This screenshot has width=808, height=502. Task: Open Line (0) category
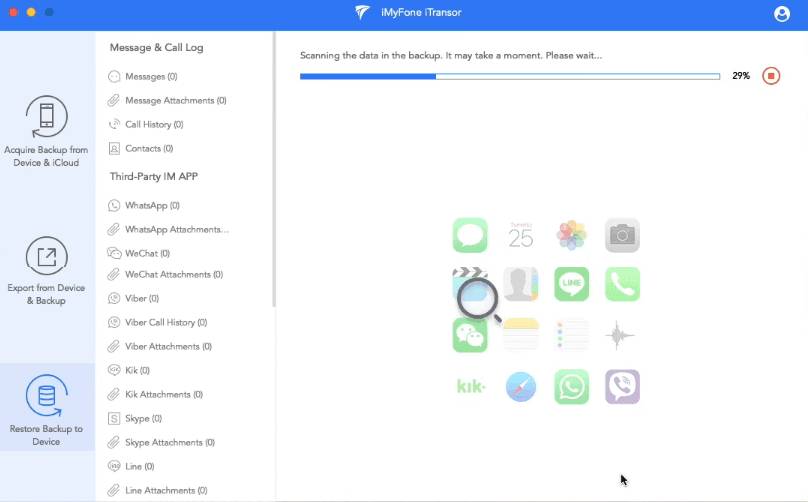click(x=131, y=466)
